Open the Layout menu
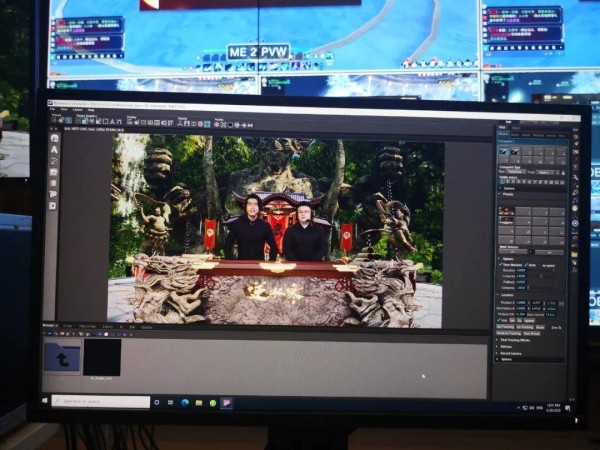Screen dimensions: 600x450 (x=78, y=110)
